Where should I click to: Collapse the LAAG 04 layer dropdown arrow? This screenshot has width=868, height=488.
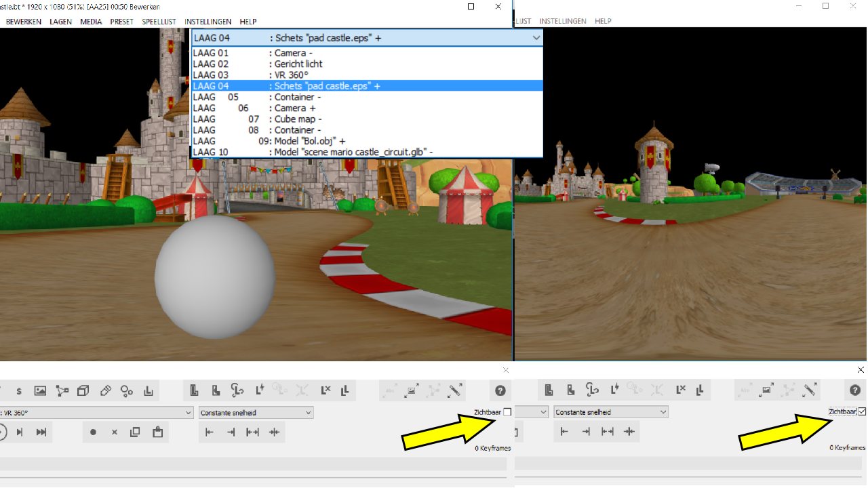pos(536,39)
